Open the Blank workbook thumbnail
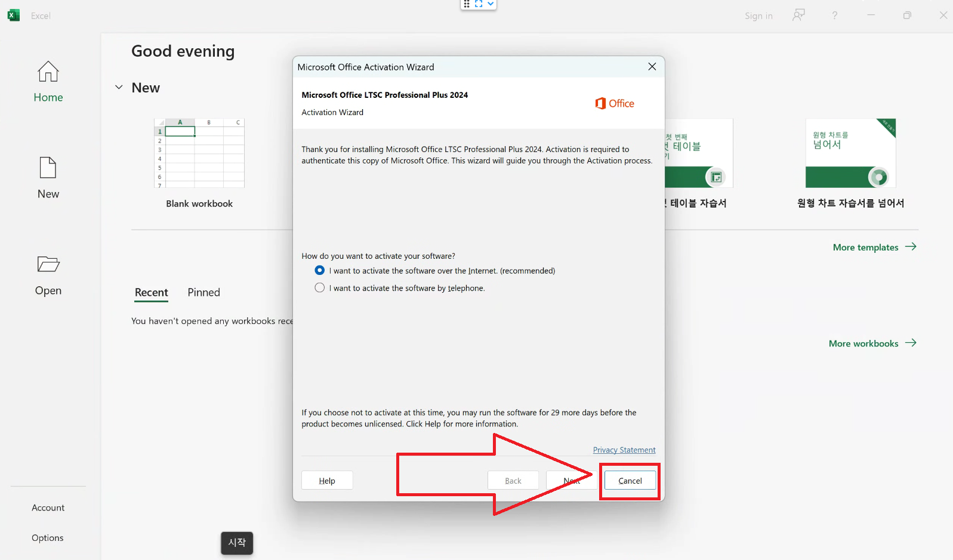Viewport: 953px width, 560px height. pyautogui.click(x=199, y=153)
